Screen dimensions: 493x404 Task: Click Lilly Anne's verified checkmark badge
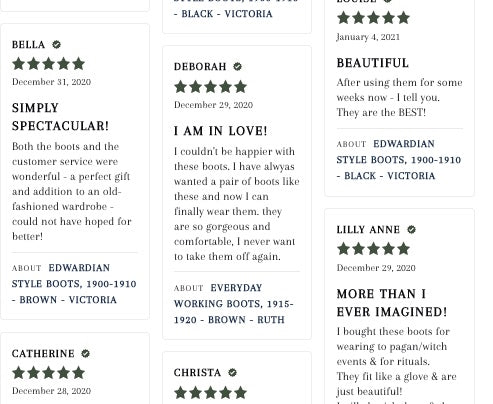pos(412,229)
